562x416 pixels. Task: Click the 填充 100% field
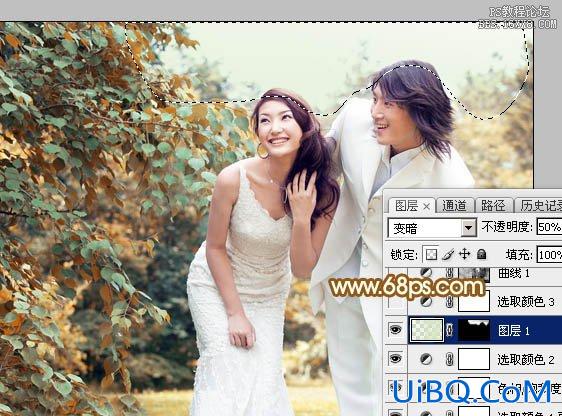click(549, 255)
